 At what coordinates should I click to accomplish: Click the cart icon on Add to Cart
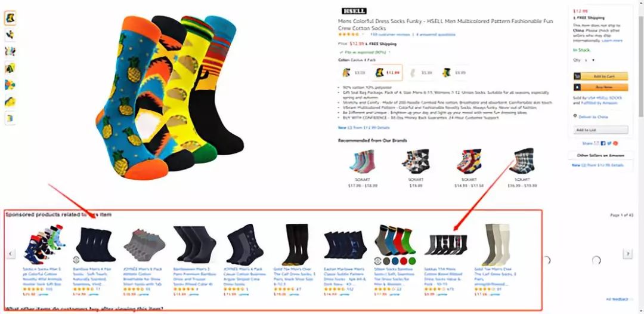pyautogui.click(x=577, y=76)
